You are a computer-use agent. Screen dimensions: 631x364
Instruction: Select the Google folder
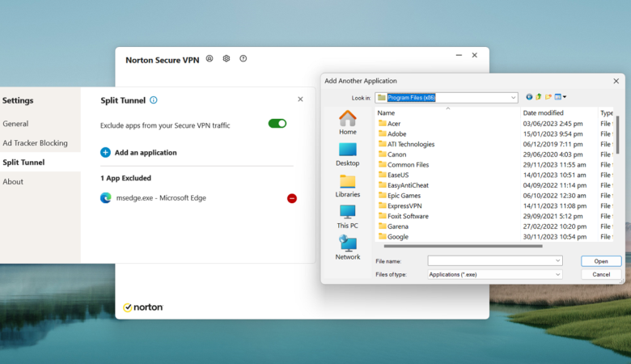tap(394, 237)
